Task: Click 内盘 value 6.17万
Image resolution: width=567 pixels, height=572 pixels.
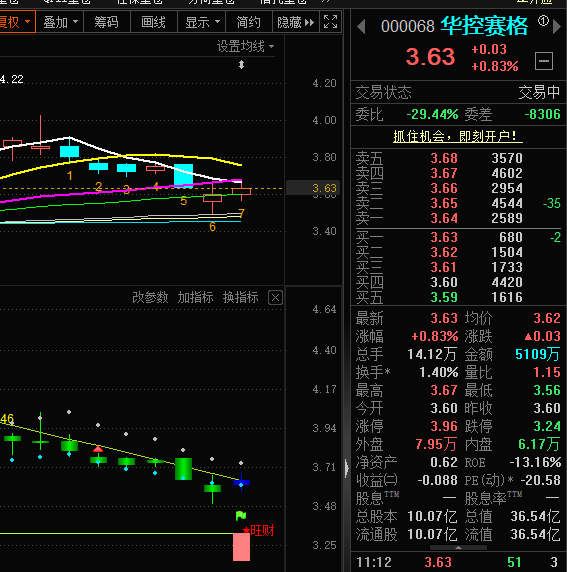Action: (539, 444)
